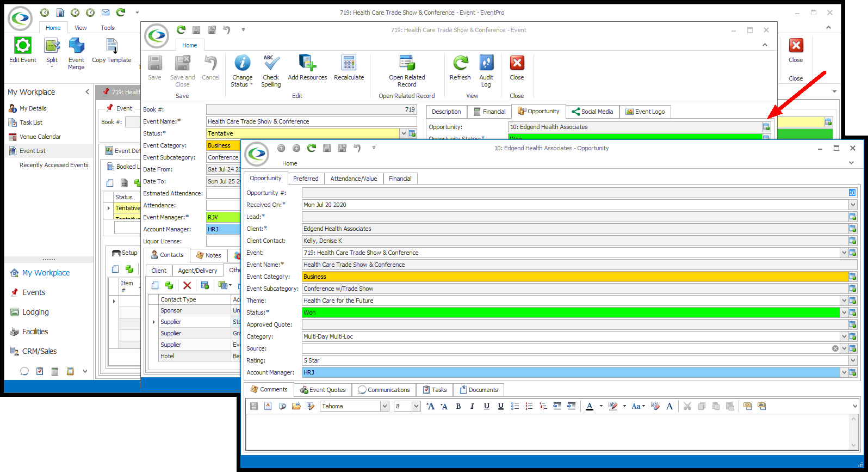Go to Lodging navigation section
The height and width of the screenshot is (472, 868).
pyautogui.click(x=35, y=312)
